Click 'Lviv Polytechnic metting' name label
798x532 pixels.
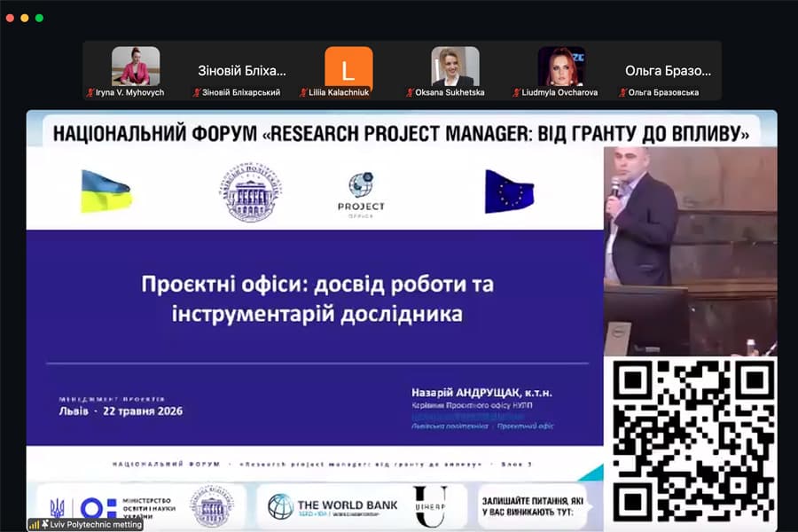[96, 524]
